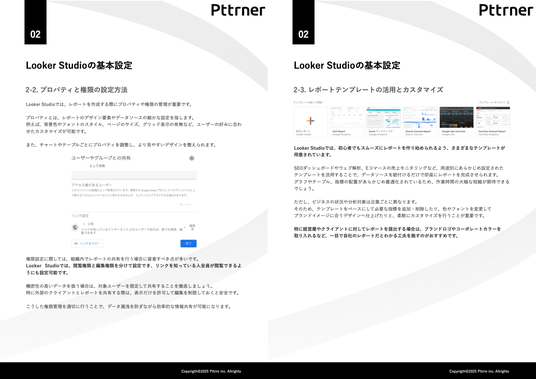
Task: Close the share dialog with the X icon
Action: point(191,158)
